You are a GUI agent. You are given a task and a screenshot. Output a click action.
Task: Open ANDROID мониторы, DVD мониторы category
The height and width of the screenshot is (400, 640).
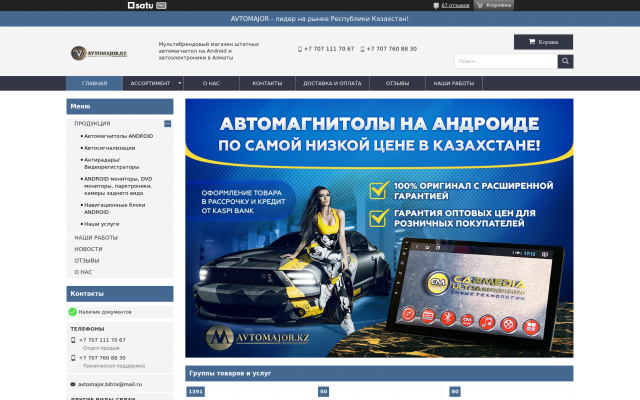(x=118, y=186)
